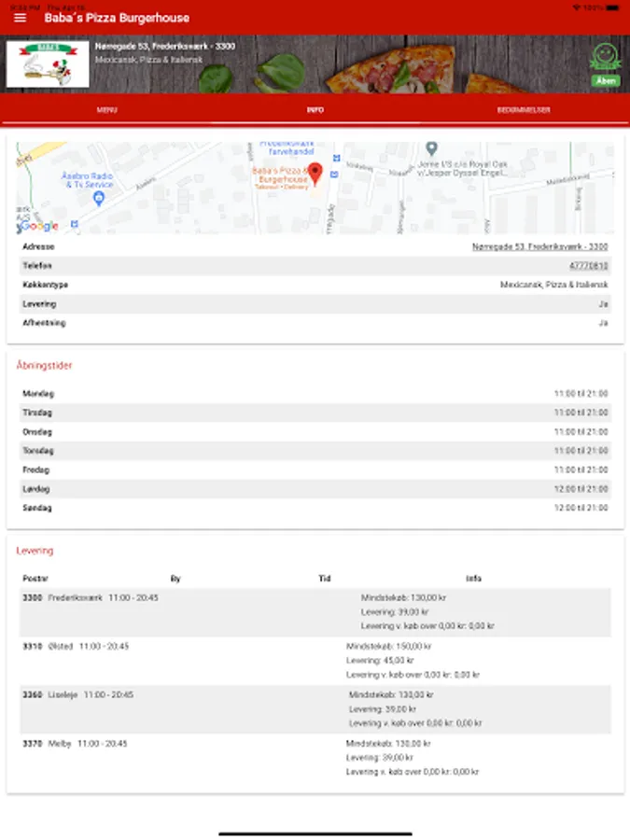
Task: Click postal code 3300 Frederiksværk row
Action: [315, 612]
